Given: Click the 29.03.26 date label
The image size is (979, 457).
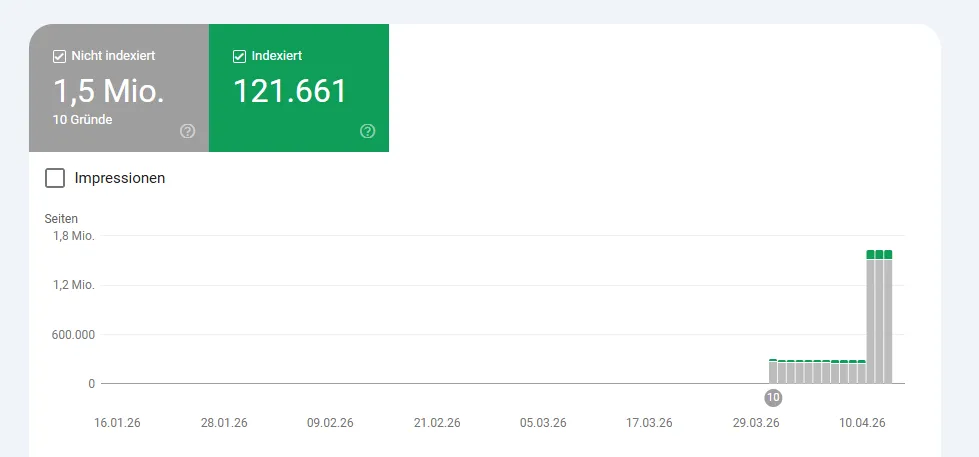Looking at the screenshot, I should point(756,423).
